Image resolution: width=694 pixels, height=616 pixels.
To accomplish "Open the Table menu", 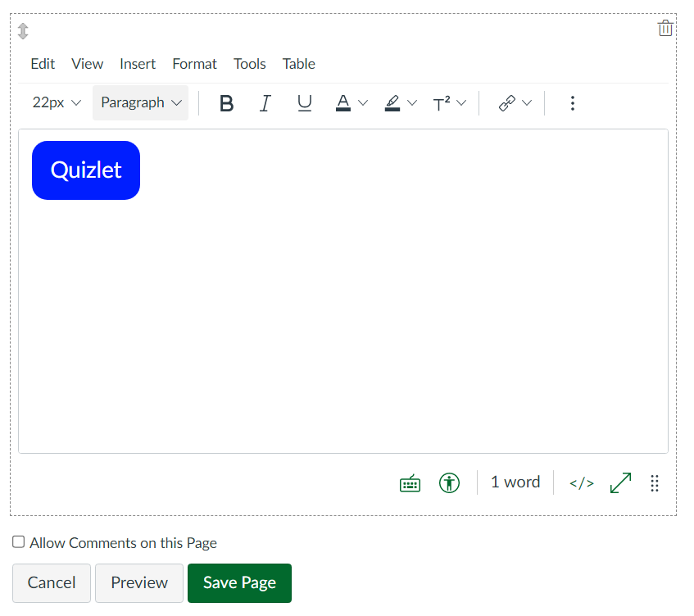I will pyautogui.click(x=298, y=64).
